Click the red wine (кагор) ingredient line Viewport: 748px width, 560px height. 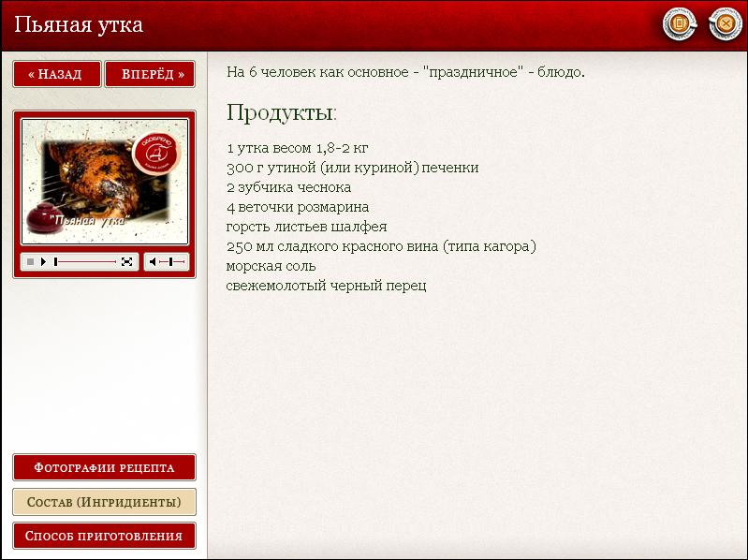381,246
